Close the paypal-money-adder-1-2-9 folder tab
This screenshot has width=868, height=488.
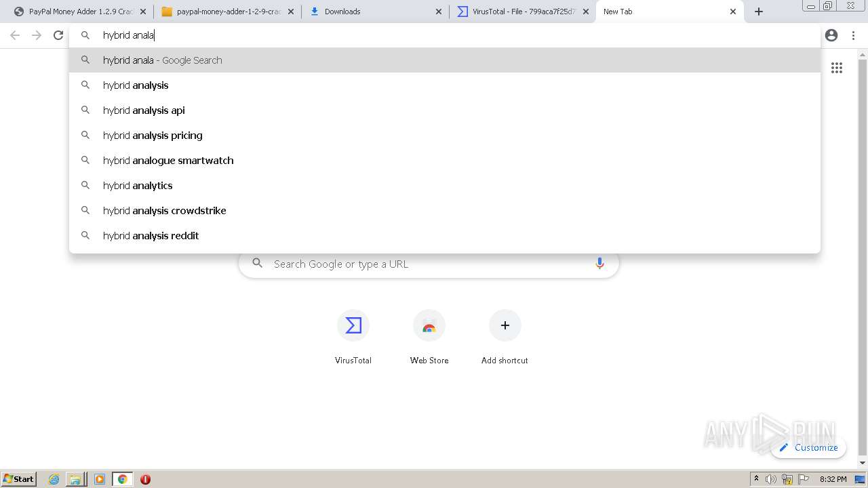tap(291, 12)
